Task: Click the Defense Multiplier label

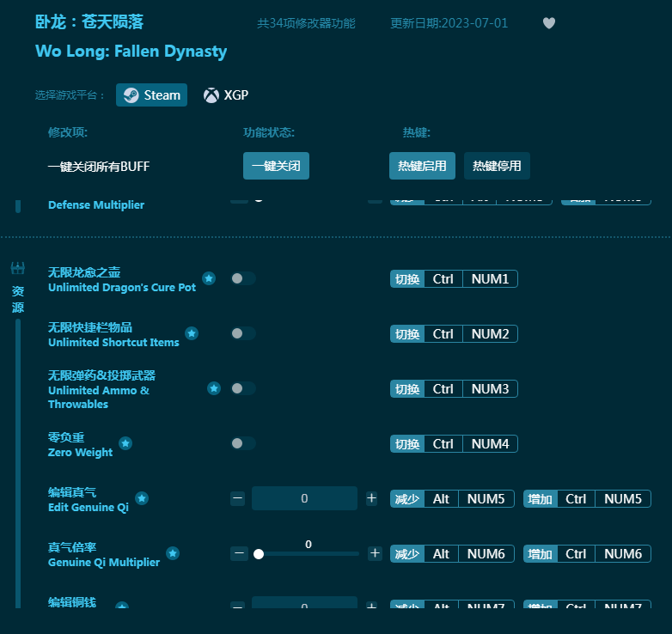Action: point(96,204)
